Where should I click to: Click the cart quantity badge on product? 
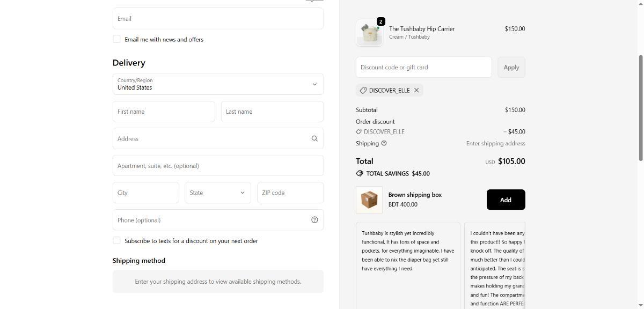(380, 21)
